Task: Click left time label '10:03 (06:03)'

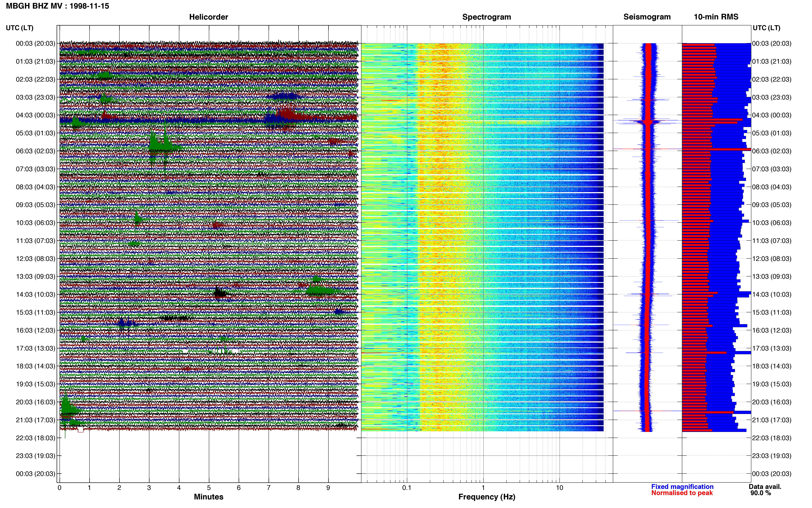Action: pos(35,223)
